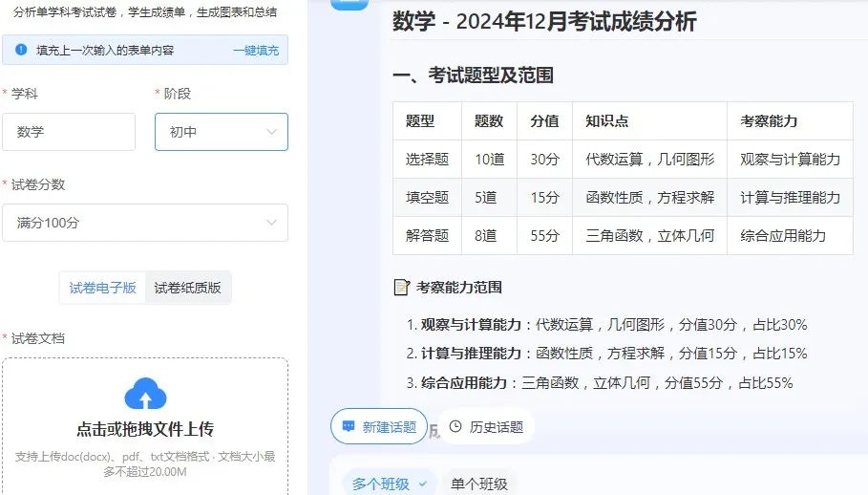
Task: Click the chevron arrow next to 多个班级
Action: coord(423,484)
